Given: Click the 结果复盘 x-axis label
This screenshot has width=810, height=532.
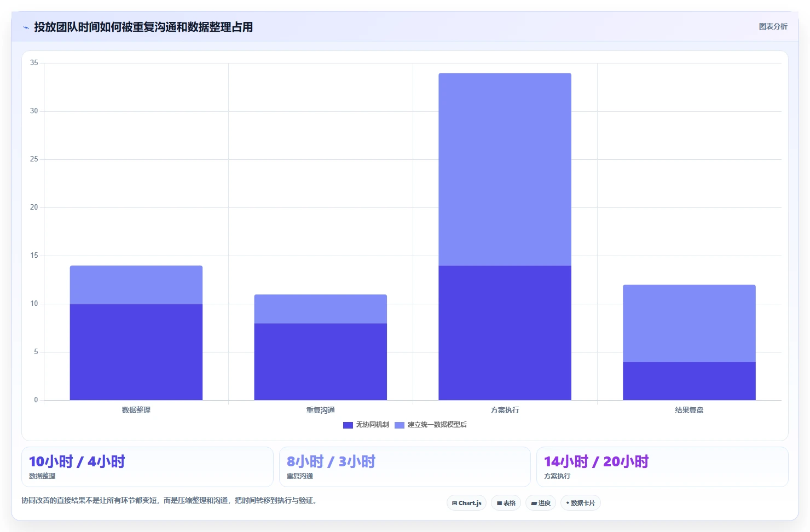Looking at the screenshot, I should pos(690,410).
